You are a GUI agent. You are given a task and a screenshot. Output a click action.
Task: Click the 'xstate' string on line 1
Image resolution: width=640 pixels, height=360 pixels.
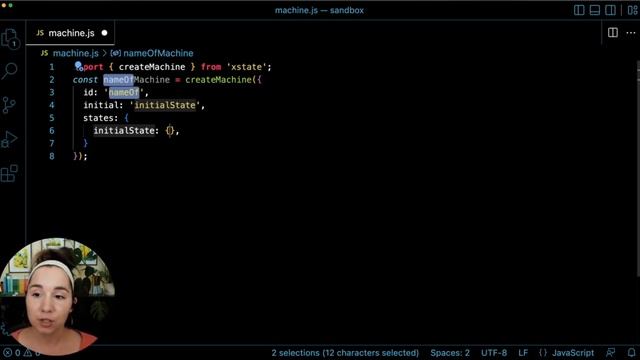(246, 67)
